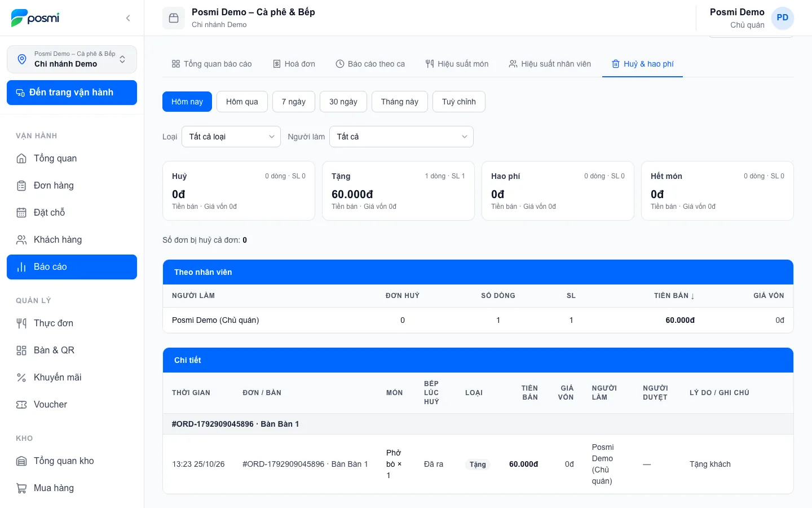Sort by the TIỀN BÁN column header
Image resolution: width=812 pixels, height=508 pixels.
click(x=674, y=296)
